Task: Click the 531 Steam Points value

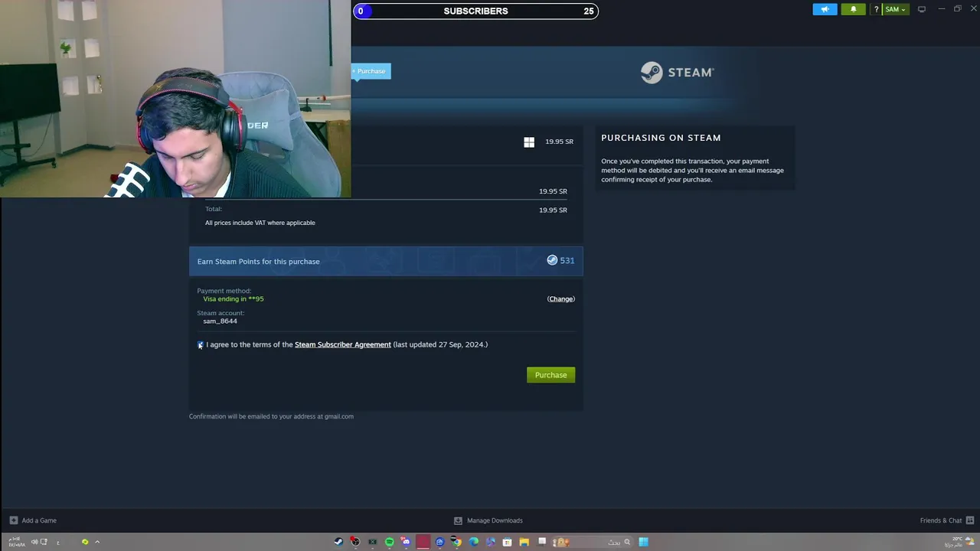Action: coord(567,261)
